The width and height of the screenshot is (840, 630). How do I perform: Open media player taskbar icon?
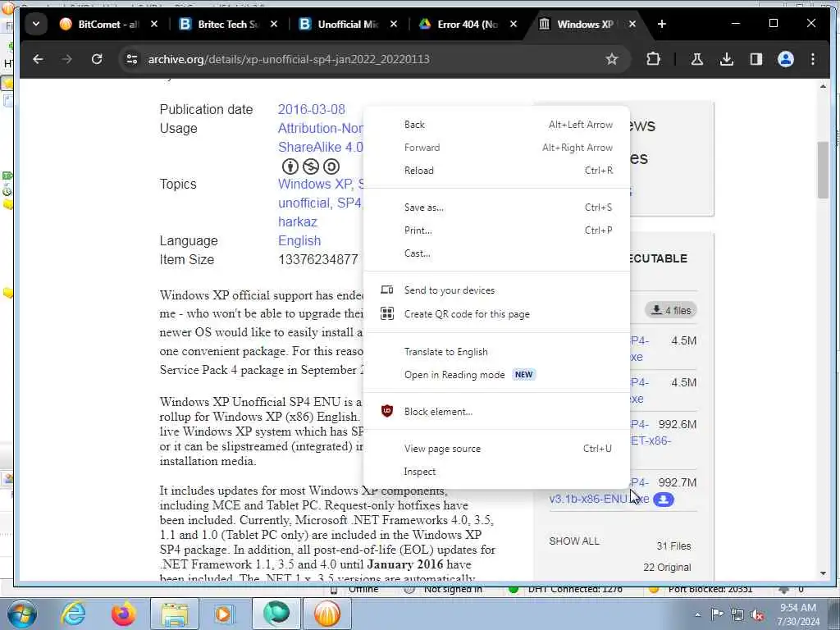point(224,614)
